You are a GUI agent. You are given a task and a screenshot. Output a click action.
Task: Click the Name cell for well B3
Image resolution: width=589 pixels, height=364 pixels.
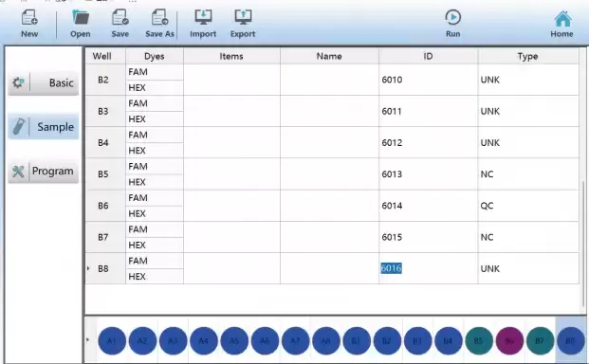329,111
